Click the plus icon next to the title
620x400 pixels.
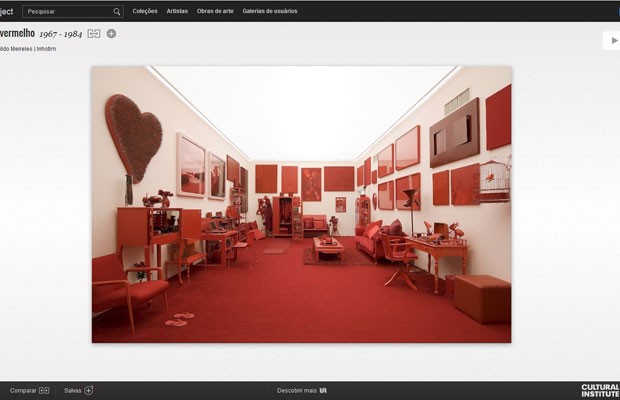(x=111, y=33)
